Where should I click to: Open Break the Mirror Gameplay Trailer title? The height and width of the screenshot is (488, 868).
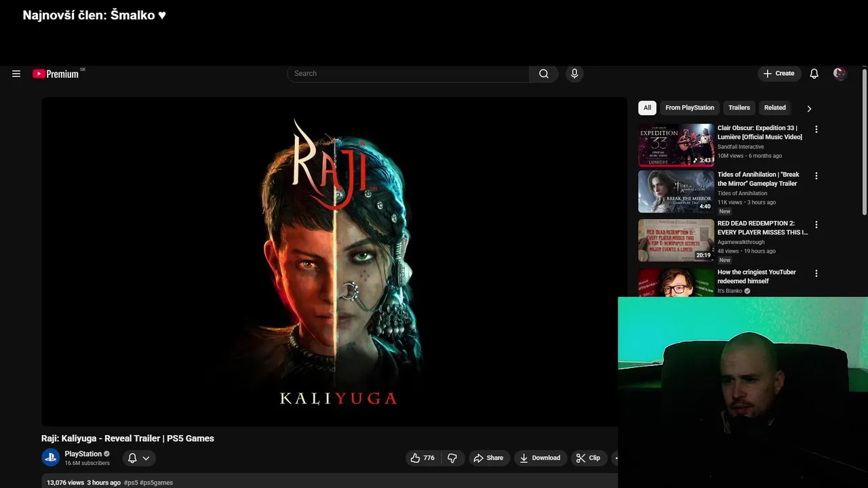click(758, 179)
